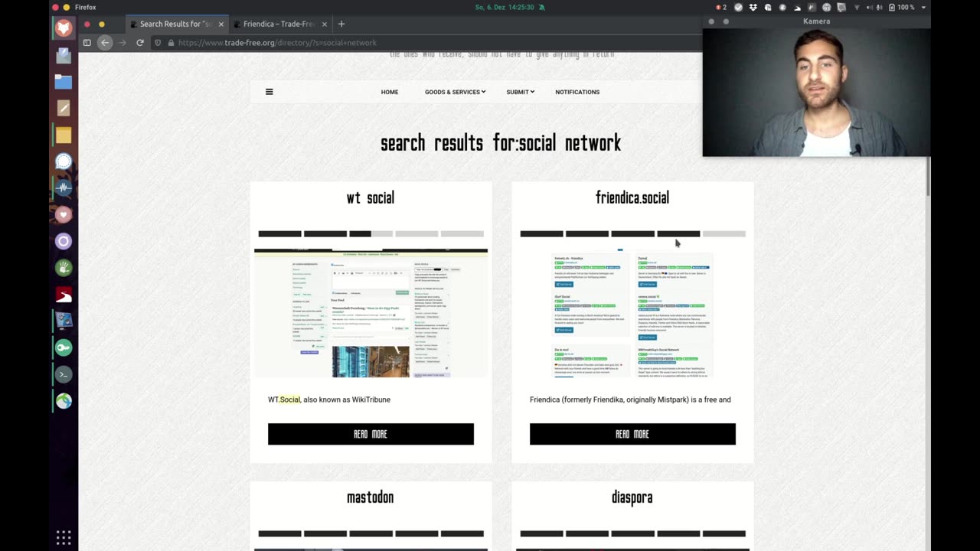Click the red notification indicator showing 2

720,7
